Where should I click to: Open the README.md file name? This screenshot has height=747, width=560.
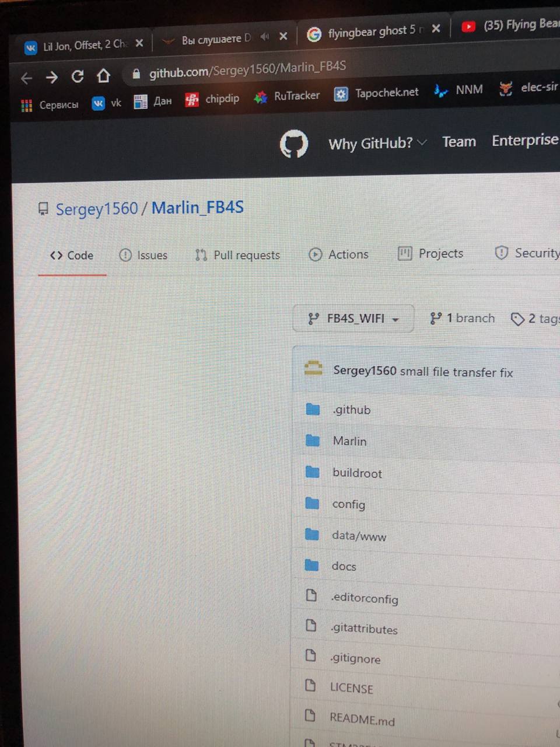click(x=362, y=719)
